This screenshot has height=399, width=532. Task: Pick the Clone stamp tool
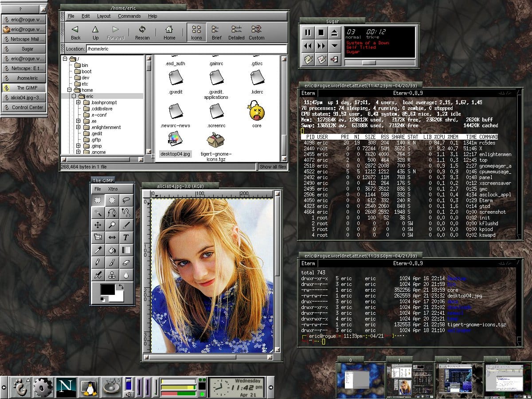pos(112,275)
